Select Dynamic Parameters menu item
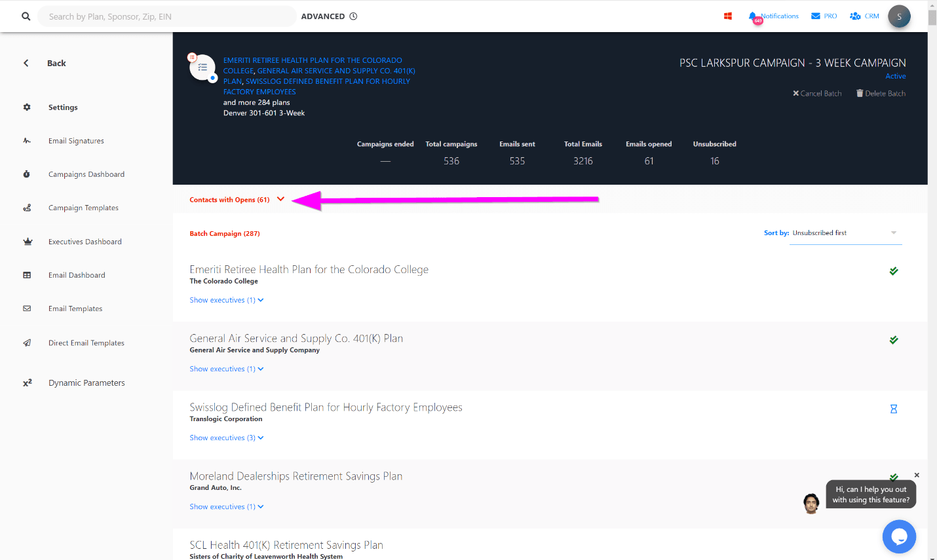The image size is (937, 560). 86,383
